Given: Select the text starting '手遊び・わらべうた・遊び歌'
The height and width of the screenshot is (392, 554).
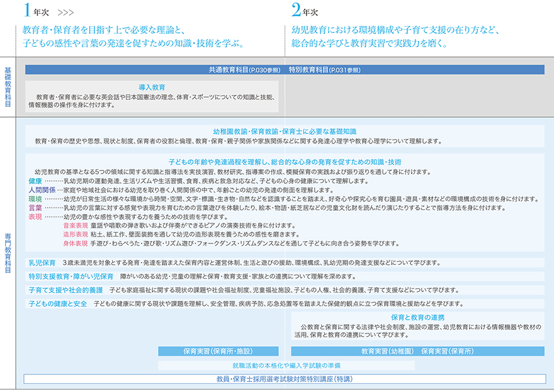Looking at the screenshot, I should pos(245,244).
